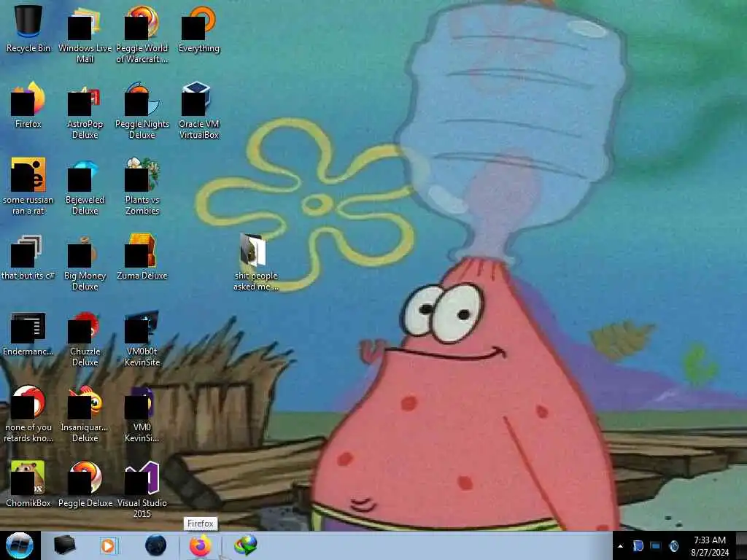Select VM0b0t KevinSite shortcut
Image resolution: width=747 pixels, height=560 pixels.
point(142,338)
